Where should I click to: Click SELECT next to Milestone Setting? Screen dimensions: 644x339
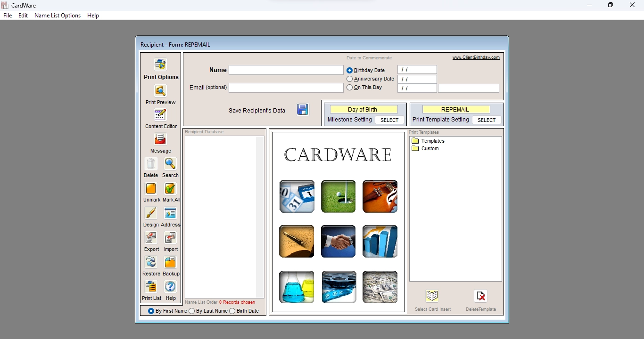click(389, 120)
